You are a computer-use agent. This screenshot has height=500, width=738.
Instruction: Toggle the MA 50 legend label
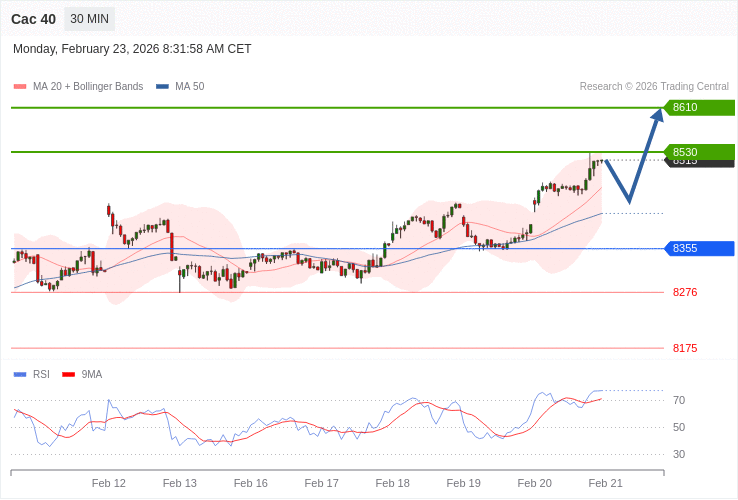(x=189, y=87)
